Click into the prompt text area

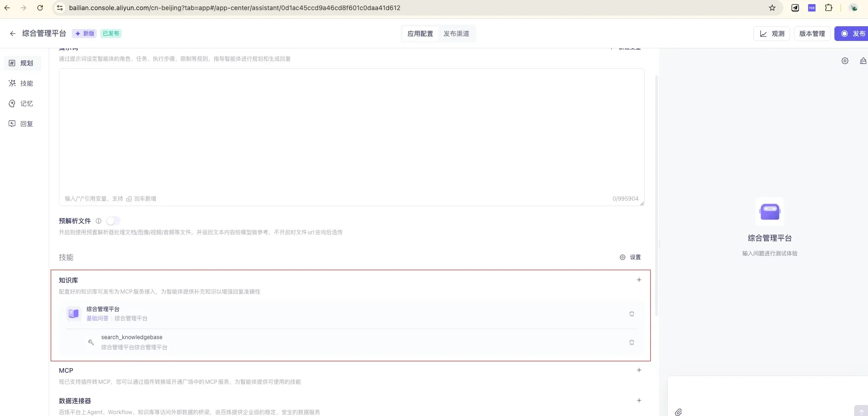click(351, 137)
